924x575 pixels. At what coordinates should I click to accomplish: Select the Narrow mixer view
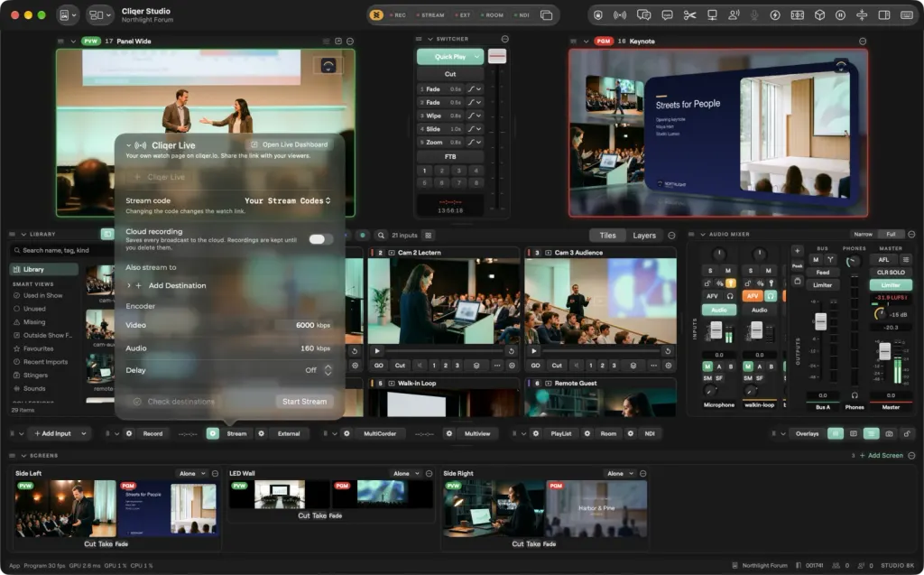tap(863, 234)
